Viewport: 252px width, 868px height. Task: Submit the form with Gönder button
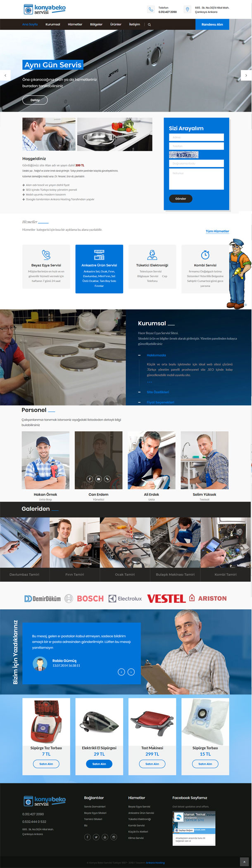coord(181,198)
